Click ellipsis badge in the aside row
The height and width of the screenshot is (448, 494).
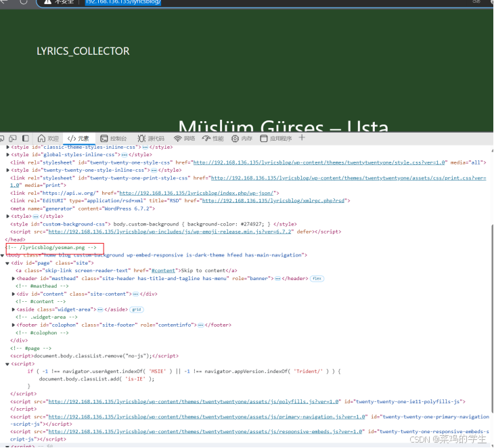(x=100, y=310)
